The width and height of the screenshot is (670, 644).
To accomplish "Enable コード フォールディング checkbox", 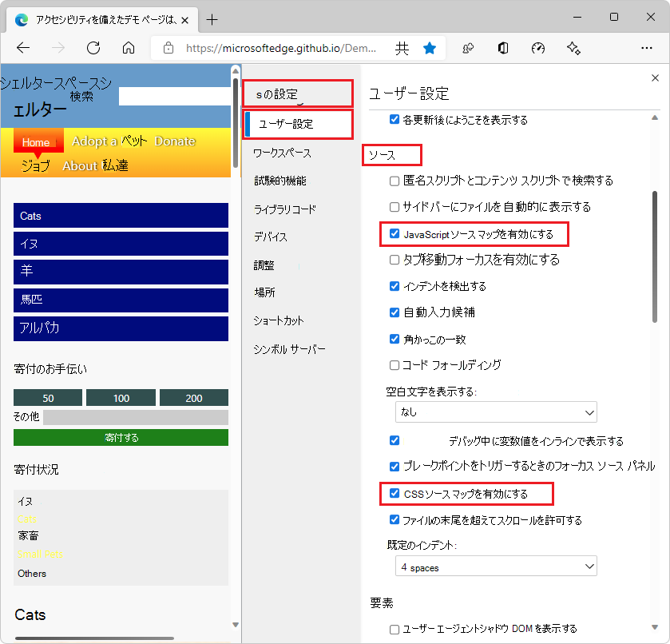I will pyautogui.click(x=394, y=365).
